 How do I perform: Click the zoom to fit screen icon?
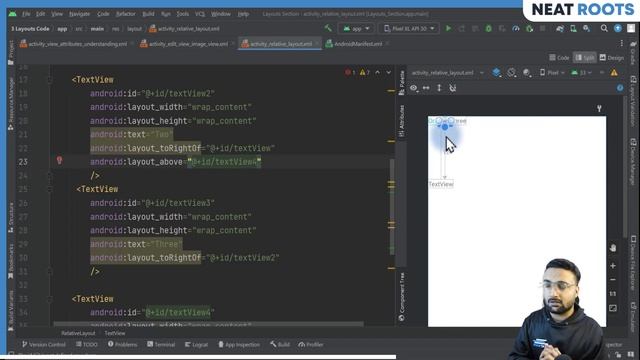coord(613,308)
